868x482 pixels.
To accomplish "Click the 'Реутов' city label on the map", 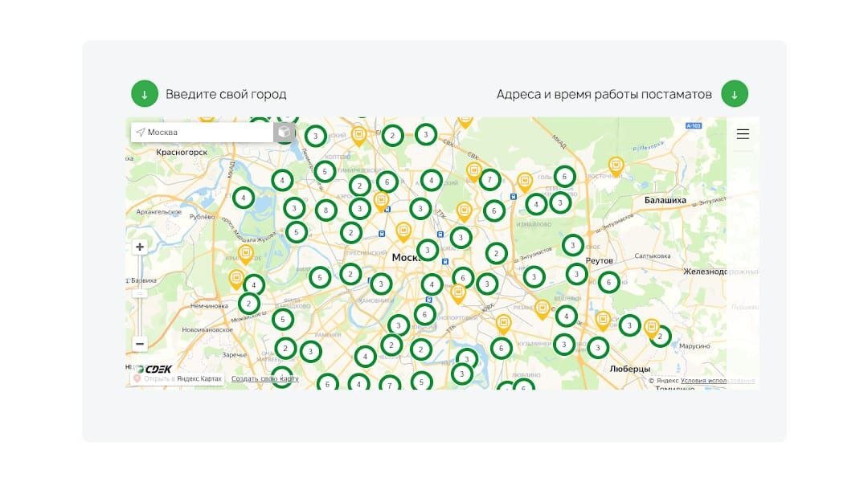I will pos(600,260).
